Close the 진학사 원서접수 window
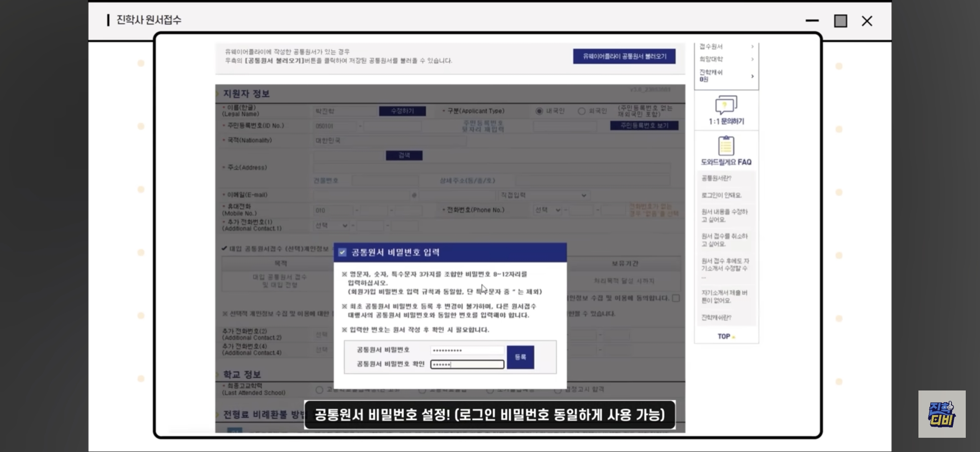 tap(867, 21)
